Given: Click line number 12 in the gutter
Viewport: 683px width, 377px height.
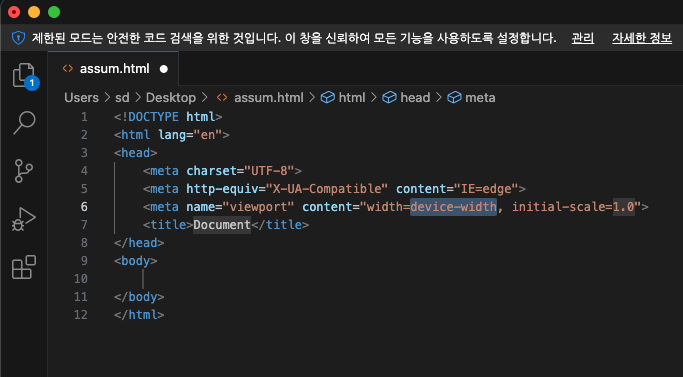Looking at the screenshot, I should point(81,315).
